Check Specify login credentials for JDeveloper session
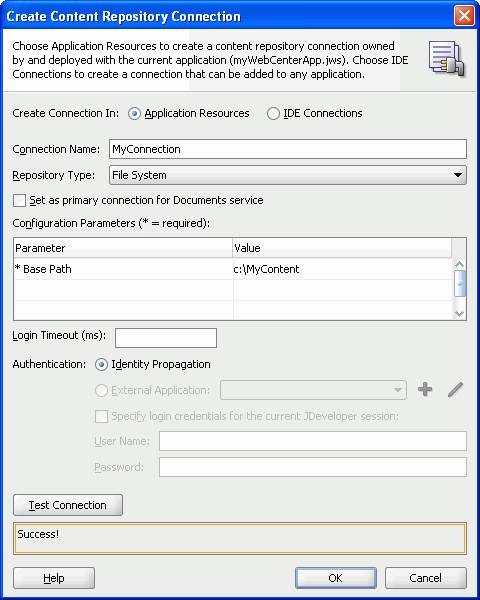Viewport: 480px width, 600px height. 101,416
